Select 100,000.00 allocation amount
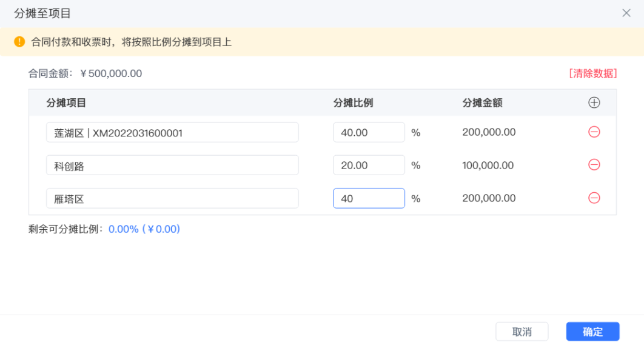Image resolution: width=644 pixels, height=348 pixels. (488, 165)
